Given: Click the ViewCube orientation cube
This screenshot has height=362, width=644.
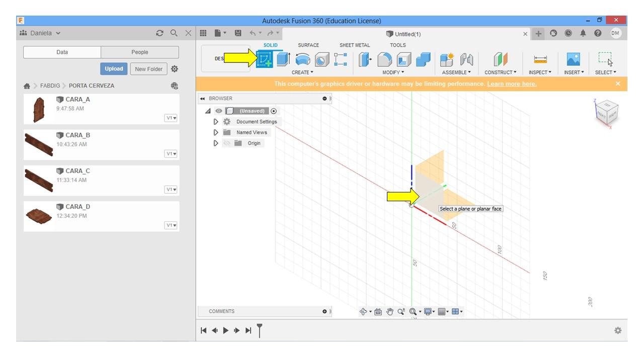Looking at the screenshot, I should coord(606,113).
